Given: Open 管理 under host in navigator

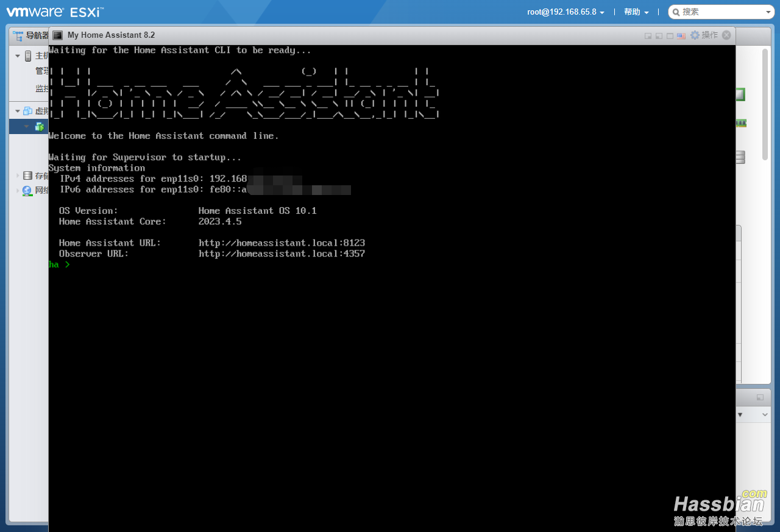Looking at the screenshot, I should (42, 71).
